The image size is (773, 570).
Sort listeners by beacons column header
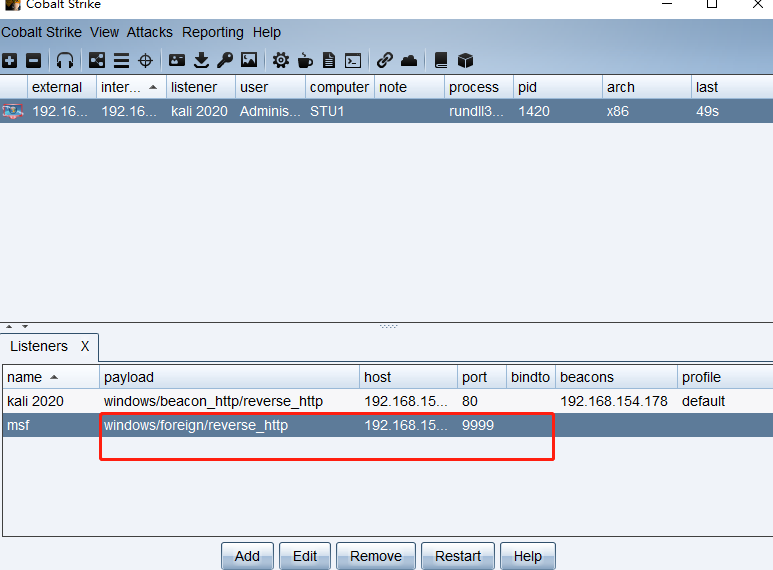[616, 377]
